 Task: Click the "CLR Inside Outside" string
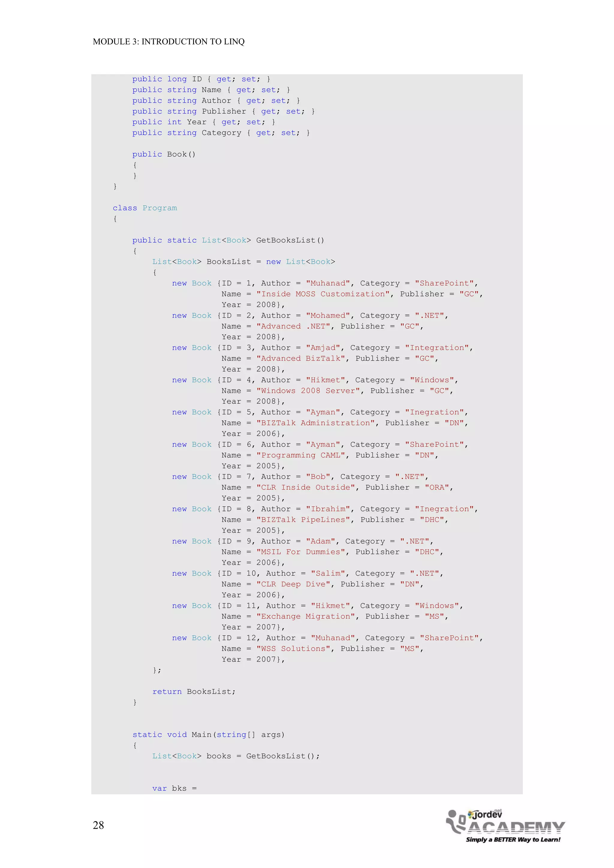coord(306,487)
